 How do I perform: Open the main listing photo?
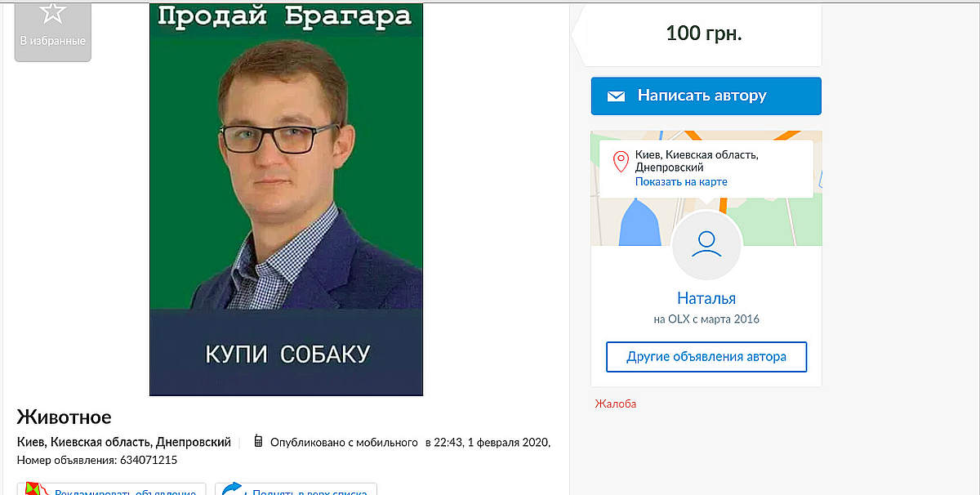click(x=286, y=199)
